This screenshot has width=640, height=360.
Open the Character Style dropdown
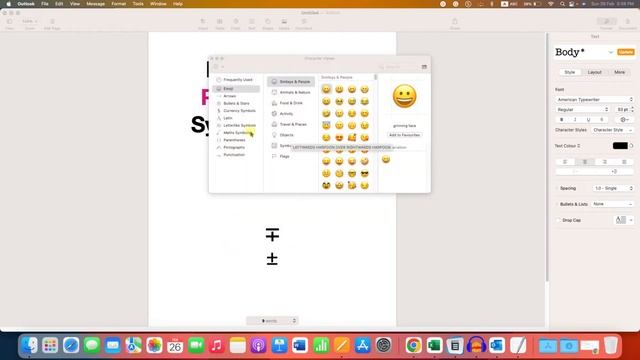coord(612,130)
